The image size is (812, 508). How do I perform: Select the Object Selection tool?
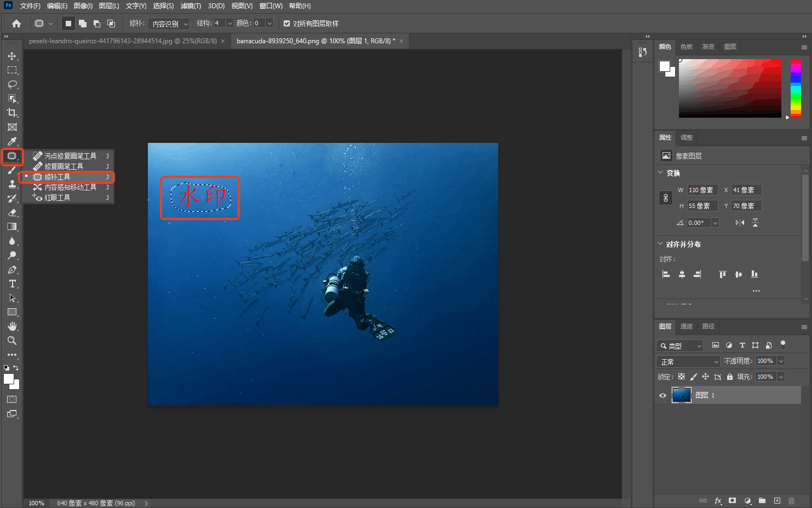(x=12, y=99)
